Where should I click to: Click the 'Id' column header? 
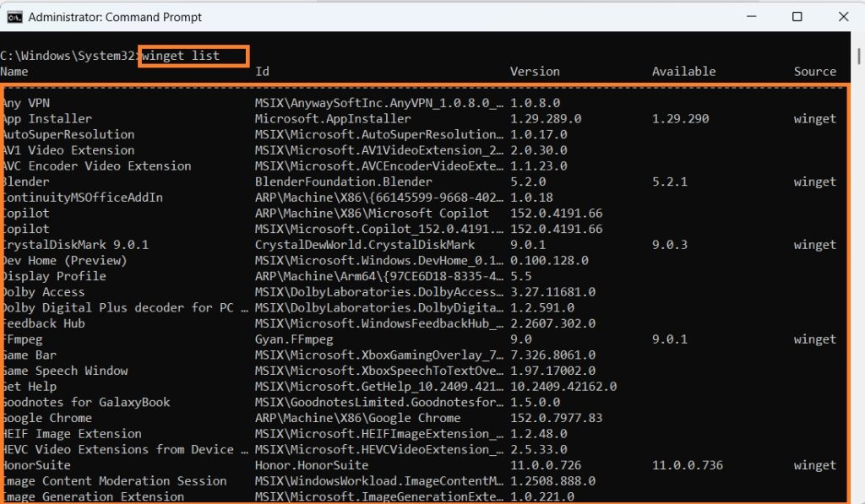click(x=262, y=72)
